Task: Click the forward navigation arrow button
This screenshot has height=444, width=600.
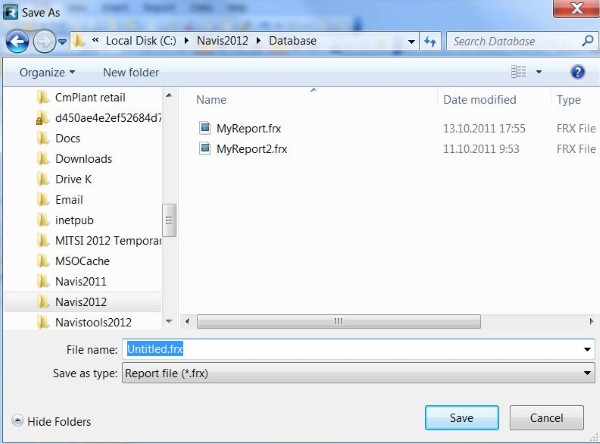Action: point(45,42)
